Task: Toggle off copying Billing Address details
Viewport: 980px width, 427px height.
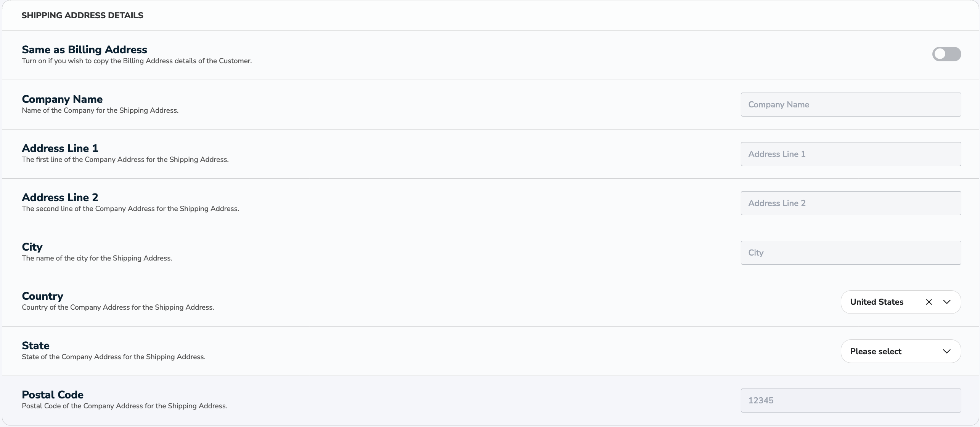Action: pos(947,54)
